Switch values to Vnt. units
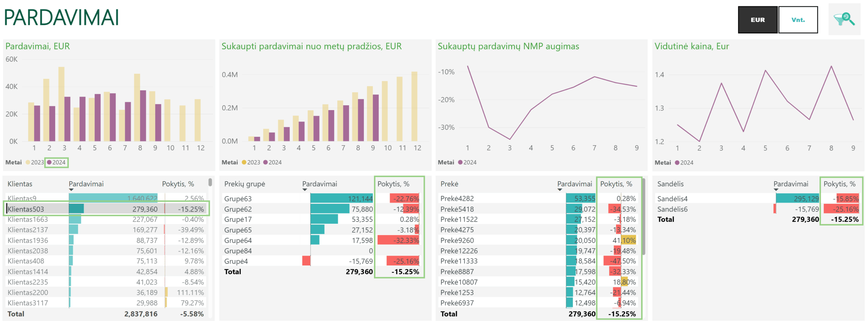The image size is (868, 324). [x=798, y=20]
